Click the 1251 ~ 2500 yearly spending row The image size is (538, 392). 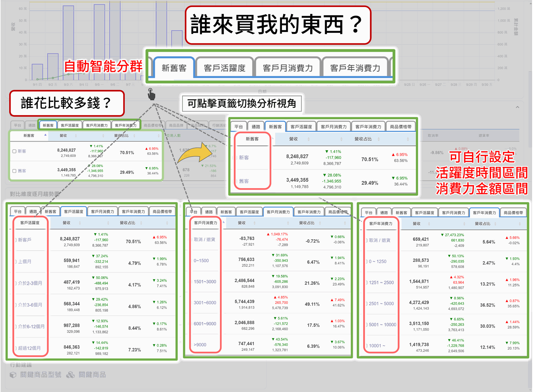(x=381, y=283)
